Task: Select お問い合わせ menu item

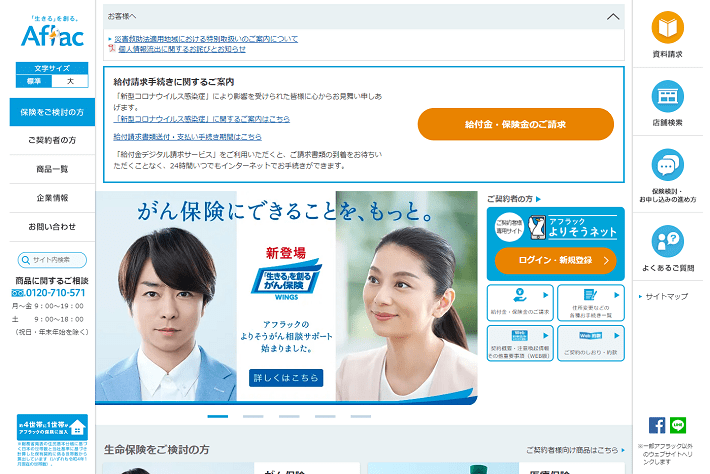Action: (x=52, y=227)
